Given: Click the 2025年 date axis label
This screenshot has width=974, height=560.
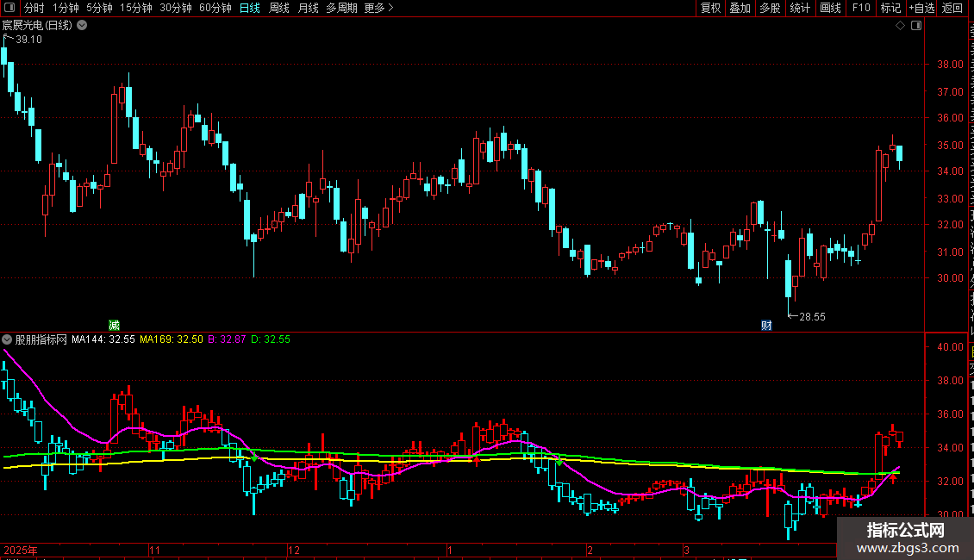Looking at the screenshot, I should [21, 550].
